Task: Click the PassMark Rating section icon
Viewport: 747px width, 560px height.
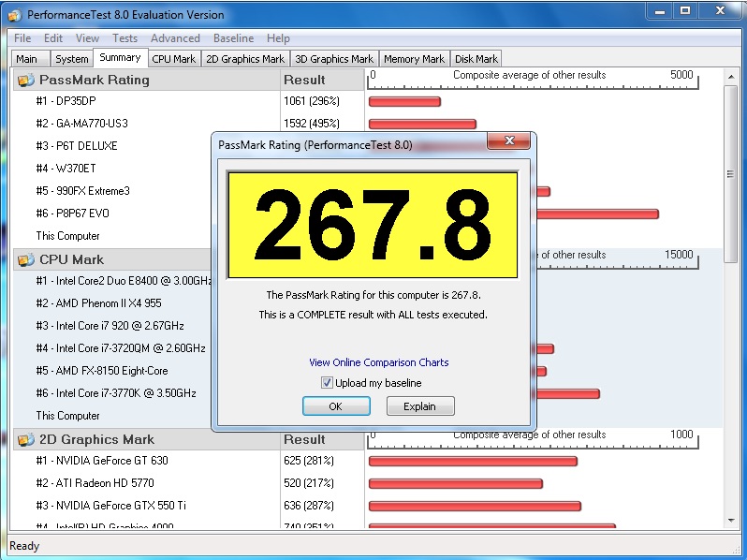Action: [x=25, y=81]
